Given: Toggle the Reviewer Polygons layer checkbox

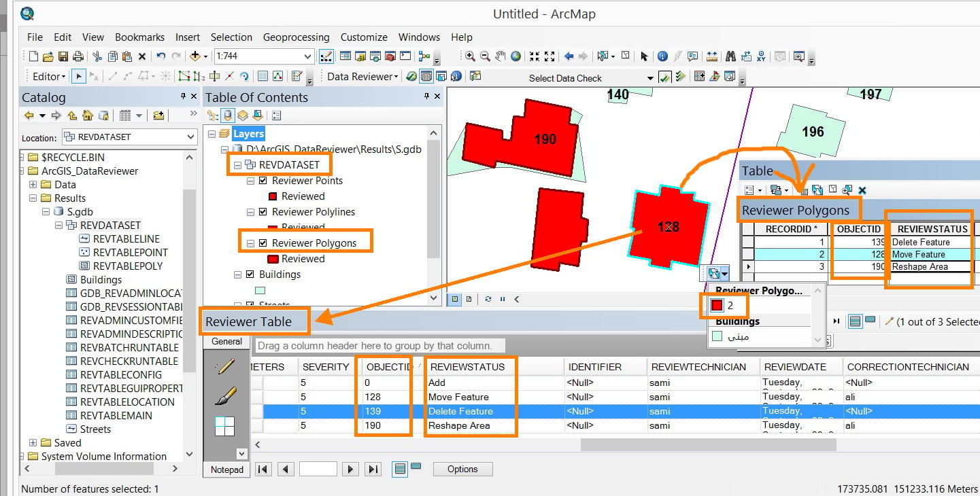Looking at the screenshot, I should click(263, 243).
